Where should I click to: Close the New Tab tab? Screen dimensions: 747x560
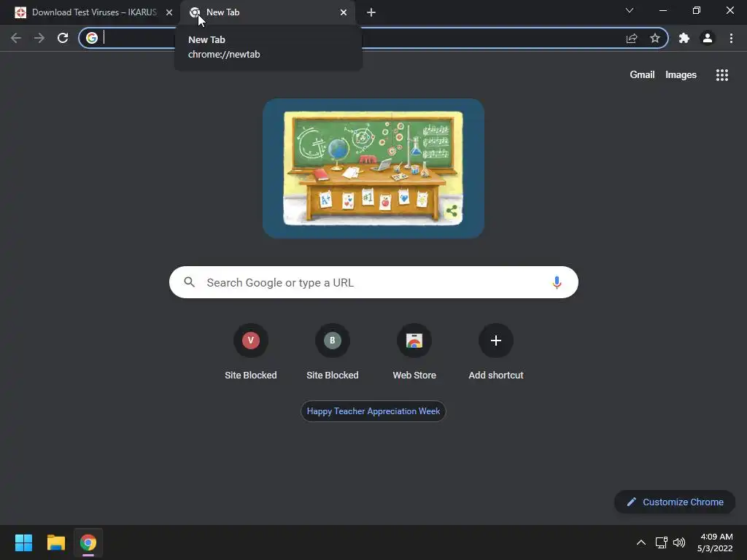pyautogui.click(x=344, y=12)
